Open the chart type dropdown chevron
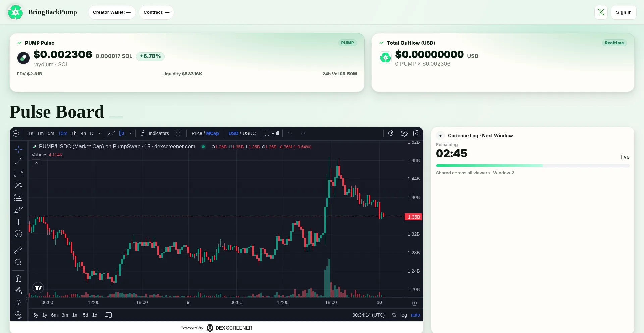 [x=130, y=133]
